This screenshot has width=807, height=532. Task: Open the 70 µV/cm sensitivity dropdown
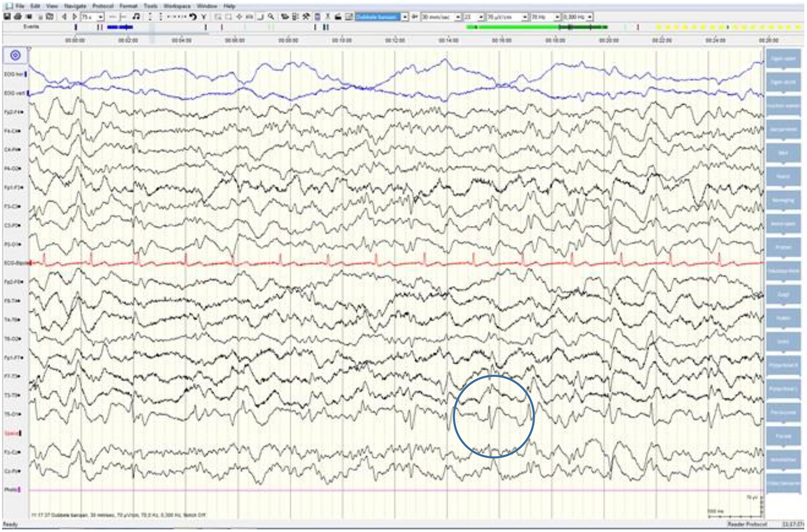coord(525,17)
